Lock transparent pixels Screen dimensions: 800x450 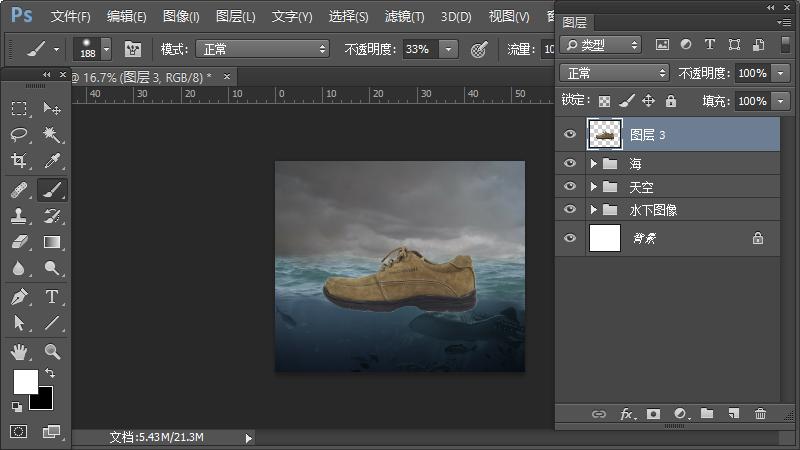pos(604,101)
